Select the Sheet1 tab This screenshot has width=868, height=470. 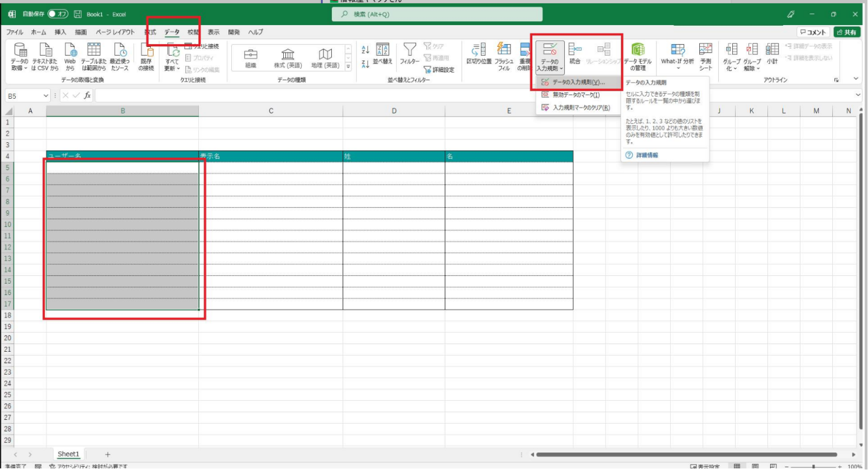(68, 454)
